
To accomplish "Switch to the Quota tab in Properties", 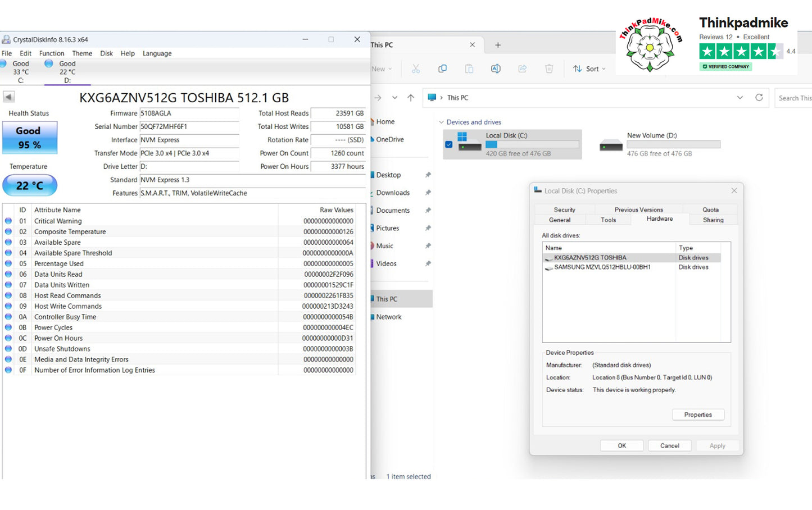I will point(710,210).
